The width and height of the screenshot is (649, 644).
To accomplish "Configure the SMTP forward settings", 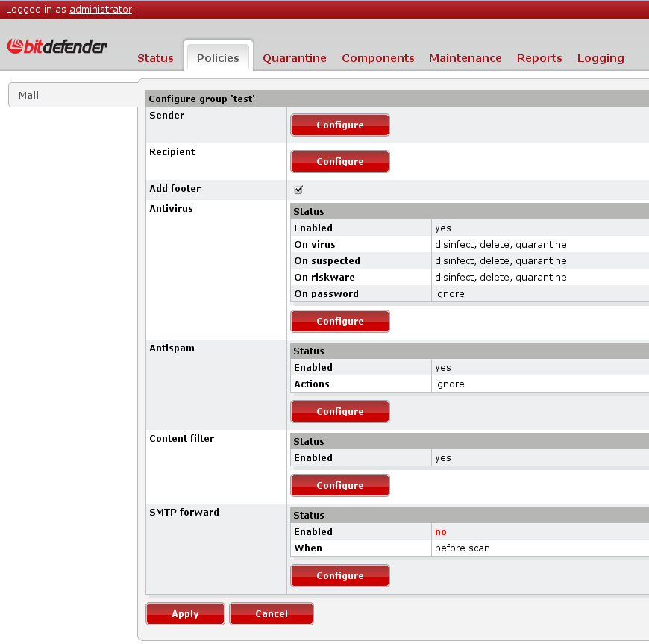I will coord(340,576).
